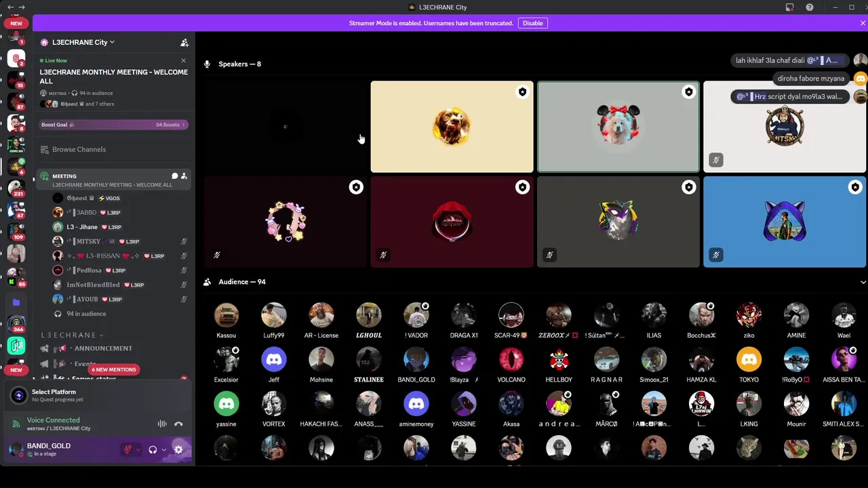Collapse the L3ECHRANE channel category
The width and height of the screenshot is (868, 488).
[x=72, y=335]
